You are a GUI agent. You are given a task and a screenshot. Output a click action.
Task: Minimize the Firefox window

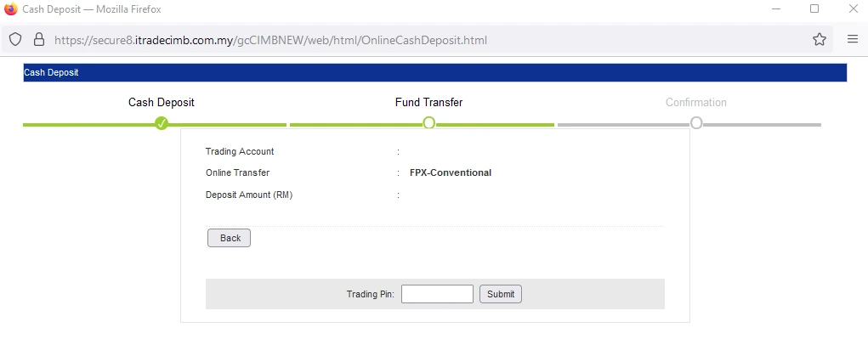point(774,9)
